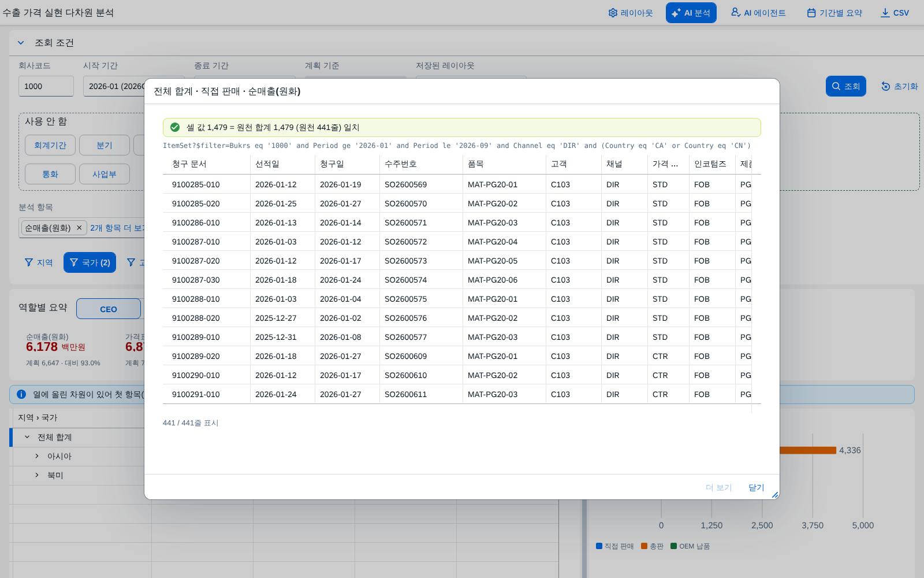Screen dimensions: 924x578
Task: Click 닫기 to close the dialog
Action: pos(757,487)
